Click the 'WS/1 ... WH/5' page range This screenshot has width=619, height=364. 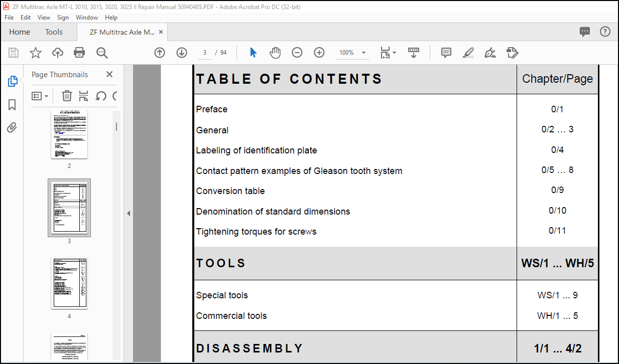[x=557, y=263]
